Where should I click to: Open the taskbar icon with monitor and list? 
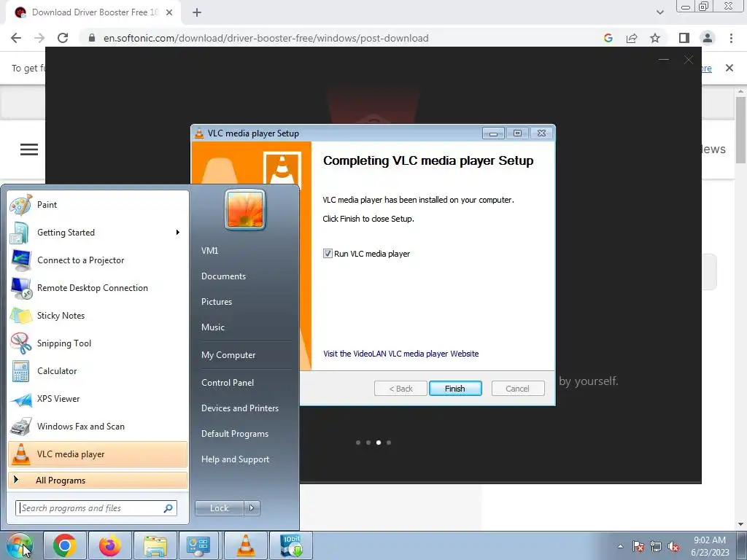click(x=200, y=545)
